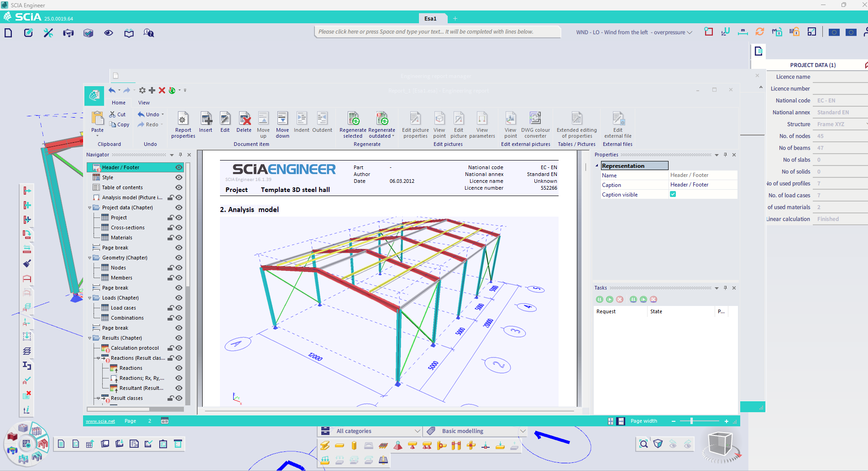This screenshot has height=471, width=868.
Task: Open the www.scia.net link
Action: click(100, 421)
